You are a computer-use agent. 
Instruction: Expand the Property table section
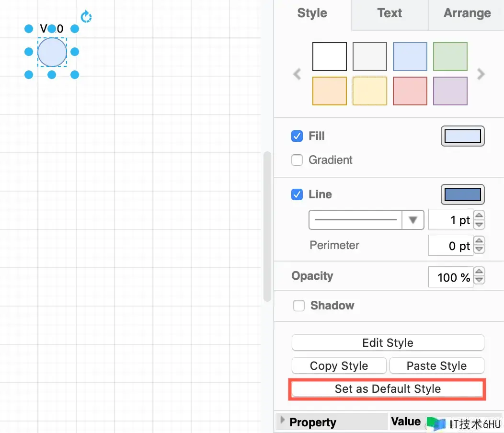[283, 421]
